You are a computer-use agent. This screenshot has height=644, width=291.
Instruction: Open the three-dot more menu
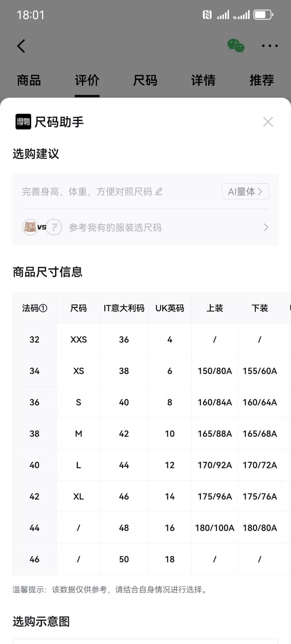(270, 46)
